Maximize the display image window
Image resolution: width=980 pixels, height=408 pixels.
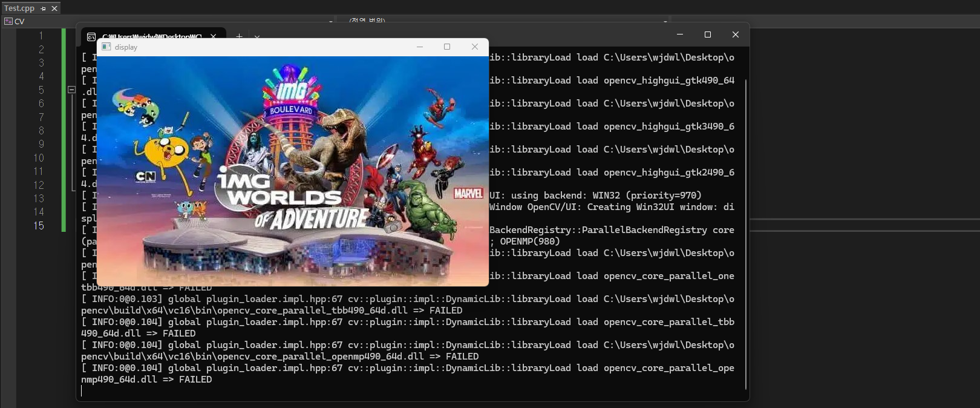coord(447,47)
